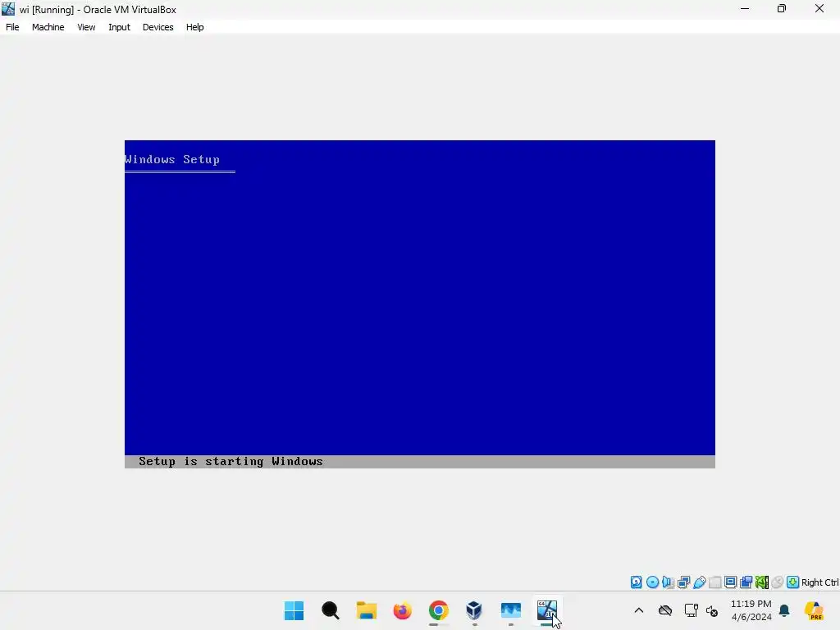Minimize the VirtualBox VM window

745,8
